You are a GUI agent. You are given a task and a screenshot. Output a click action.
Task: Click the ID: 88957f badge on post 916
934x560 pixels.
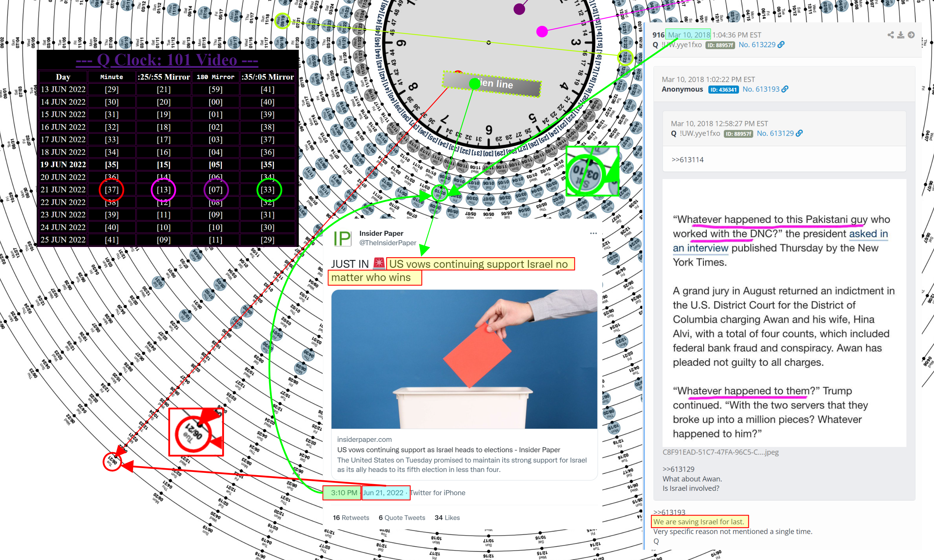pyautogui.click(x=720, y=45)
